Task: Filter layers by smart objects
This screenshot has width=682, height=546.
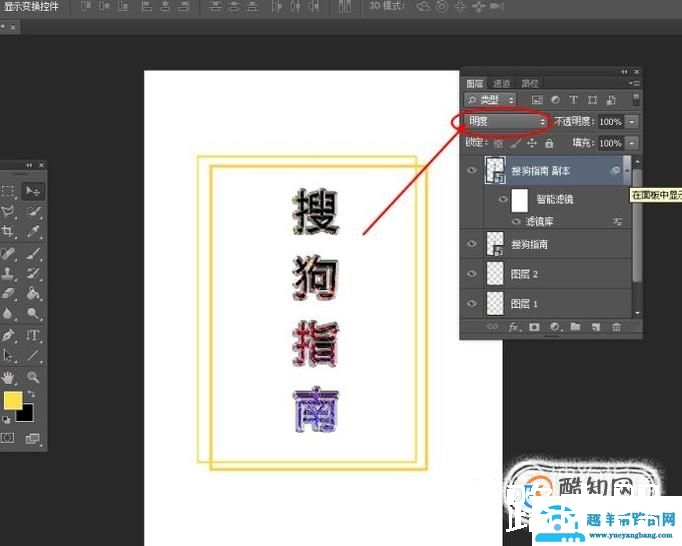Action: tap(611, 100)
